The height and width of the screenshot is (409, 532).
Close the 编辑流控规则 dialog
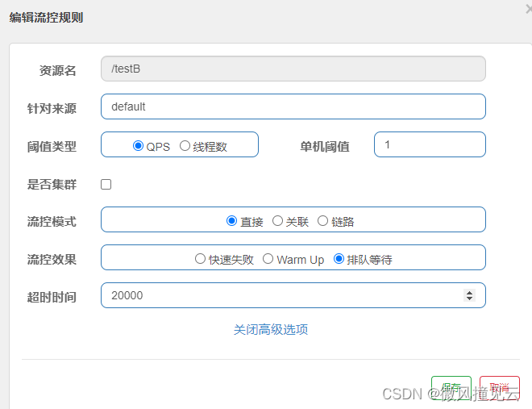pyautogui.click(x=529, y=9)
